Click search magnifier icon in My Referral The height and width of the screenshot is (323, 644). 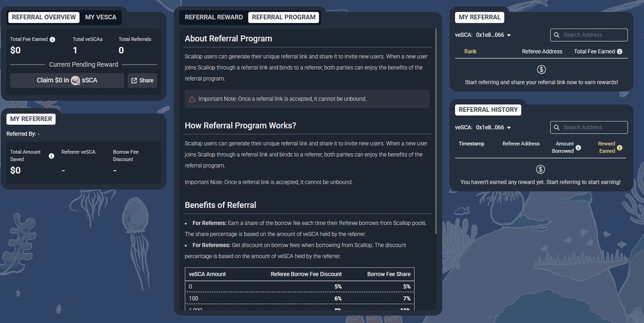pyautogui.click(x=557, y=35)
